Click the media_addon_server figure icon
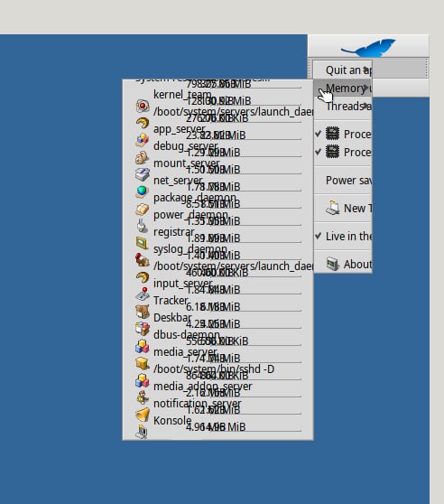The image size is (444, 504). click(x=143, y=397)
